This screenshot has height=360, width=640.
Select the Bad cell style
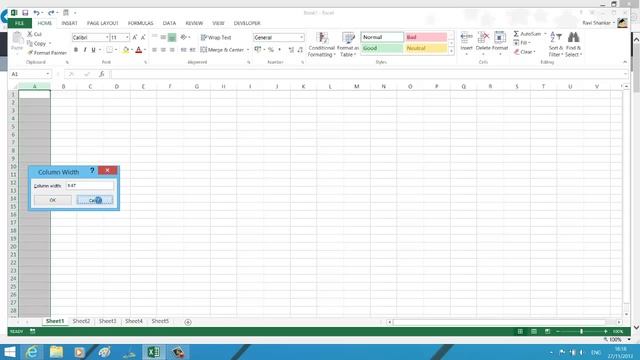(426, 37)
